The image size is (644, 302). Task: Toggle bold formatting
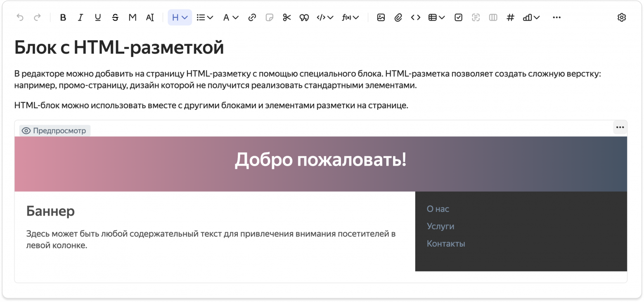[63, 17]
